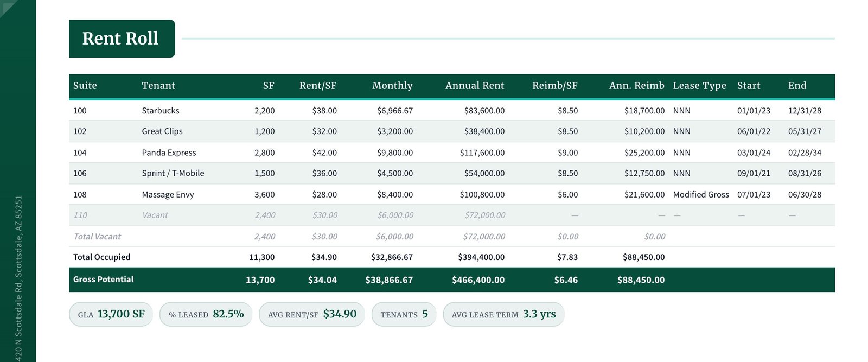The width and height of the screenshot is (868, 362).
Task: Click the Avg Rent/SF $34.90 pill
Action: click(312, 314)
